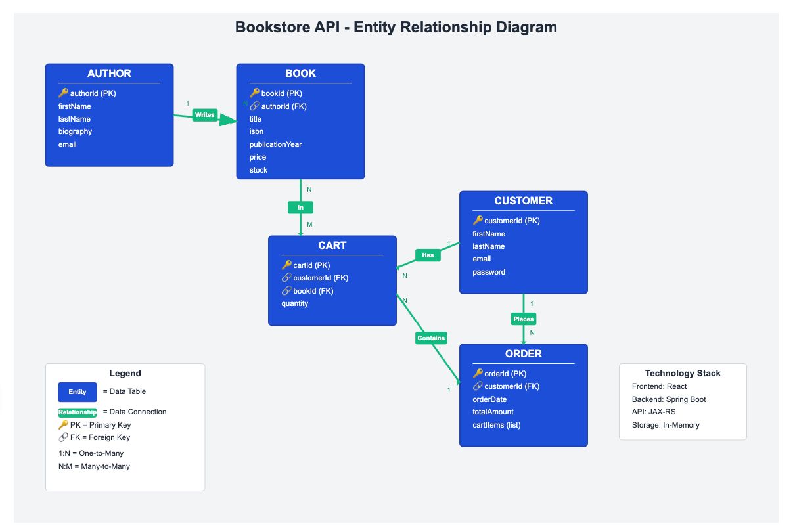Select the AUTHOR entity header
Screen dimensions: 795x532
coord(109,74)
